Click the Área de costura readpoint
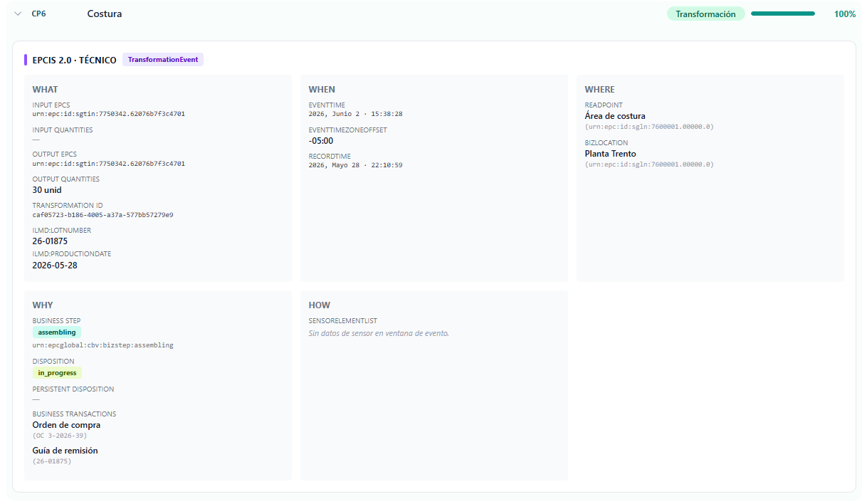The width and height of the screenshot is (867, 504). click(x=615, y=116)
